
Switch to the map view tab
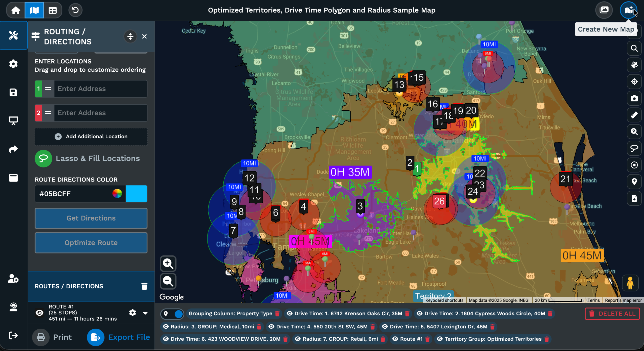pos(34,10)
